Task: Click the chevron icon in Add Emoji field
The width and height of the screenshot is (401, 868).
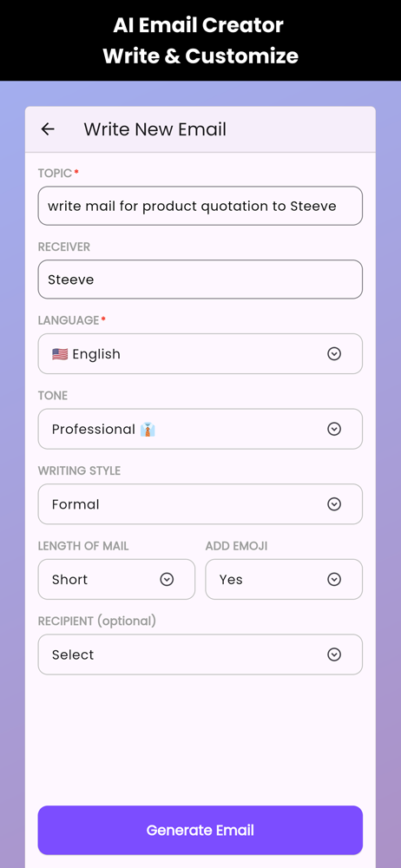Action: (x=334, y=579)
